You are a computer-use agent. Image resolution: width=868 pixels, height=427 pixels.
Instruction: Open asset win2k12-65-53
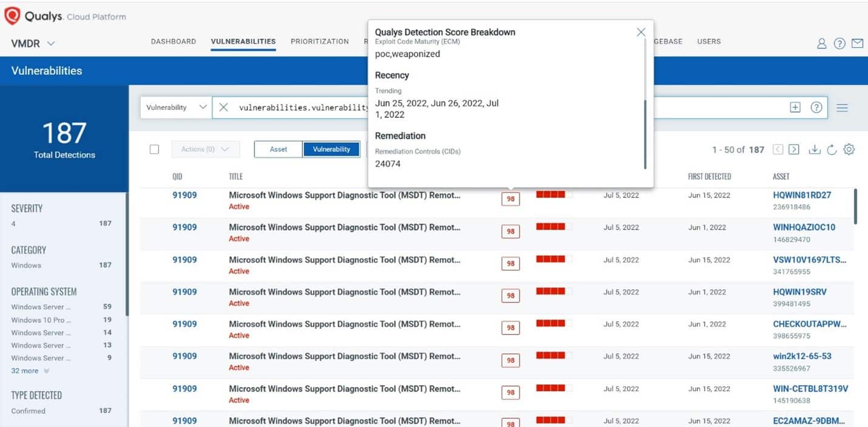(802, 356)
